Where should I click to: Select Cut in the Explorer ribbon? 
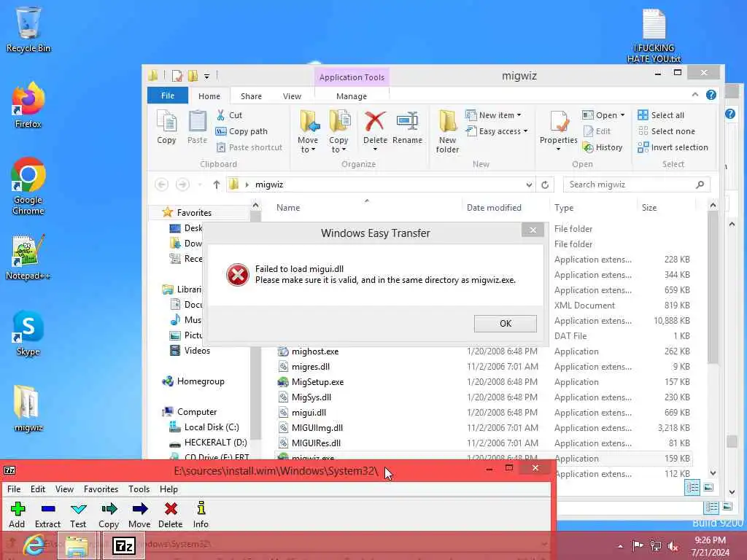pyautogui.click(x=230, y=115)
